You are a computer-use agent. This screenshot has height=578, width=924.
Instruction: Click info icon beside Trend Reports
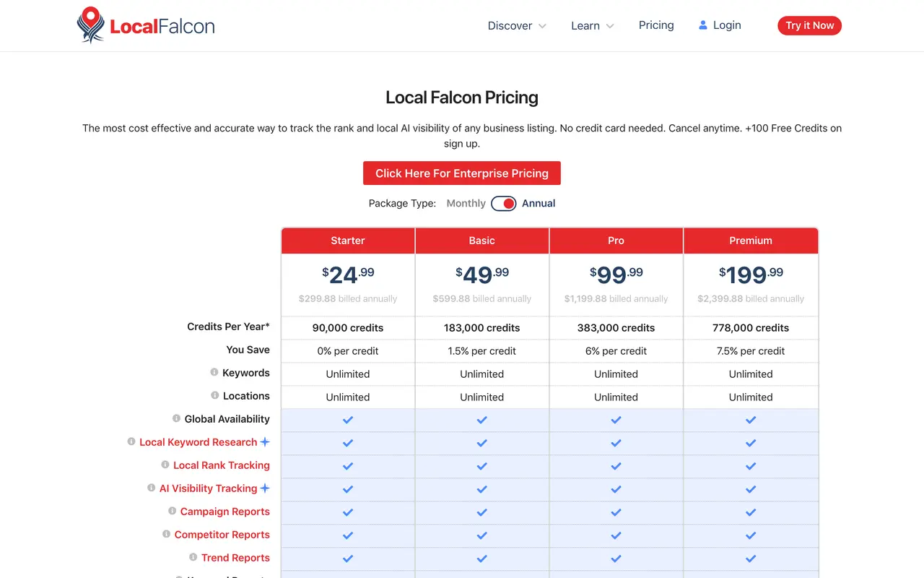193,557
